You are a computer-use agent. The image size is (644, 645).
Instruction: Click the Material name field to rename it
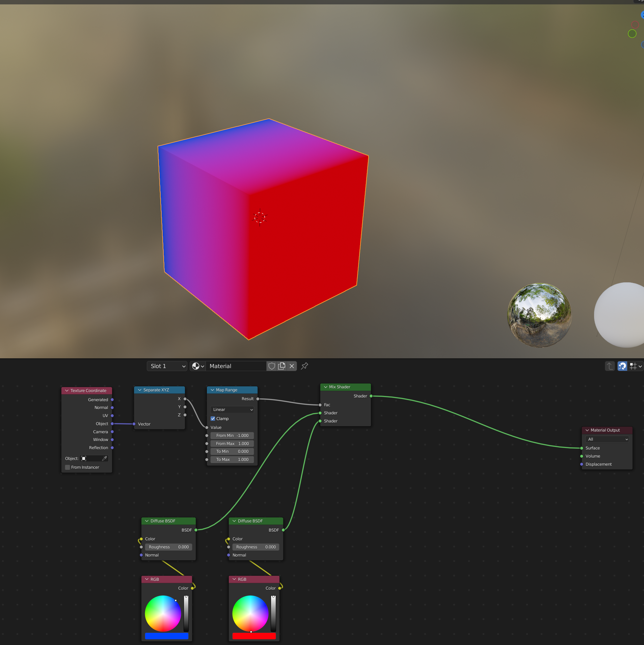[x=236, y=366]
